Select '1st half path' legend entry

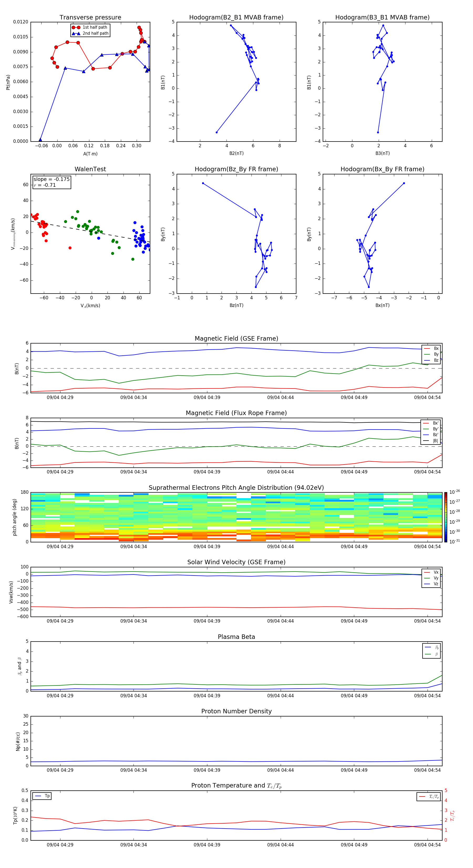(x=90, y=27)
